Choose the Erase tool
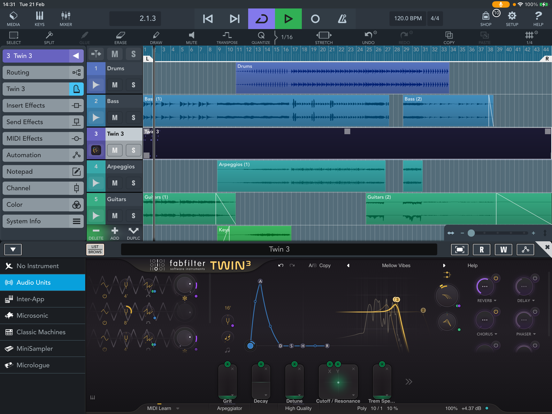 [120, 37]
